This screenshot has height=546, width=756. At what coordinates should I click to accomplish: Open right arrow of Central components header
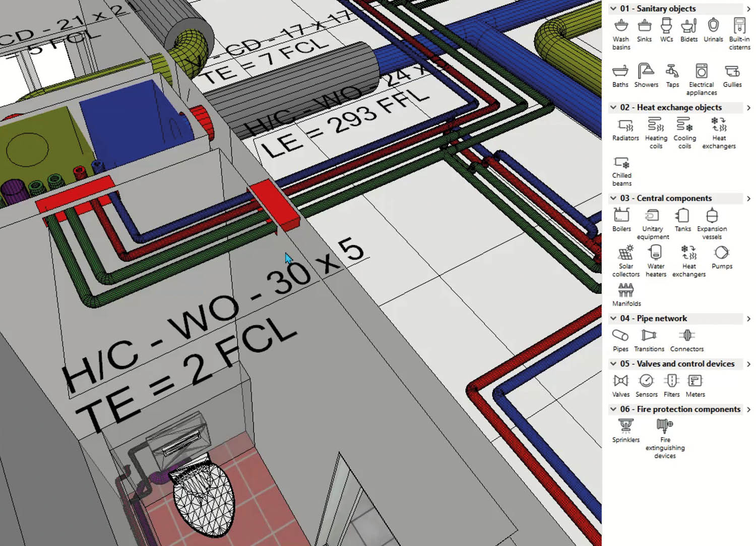(x=748, y=199)
